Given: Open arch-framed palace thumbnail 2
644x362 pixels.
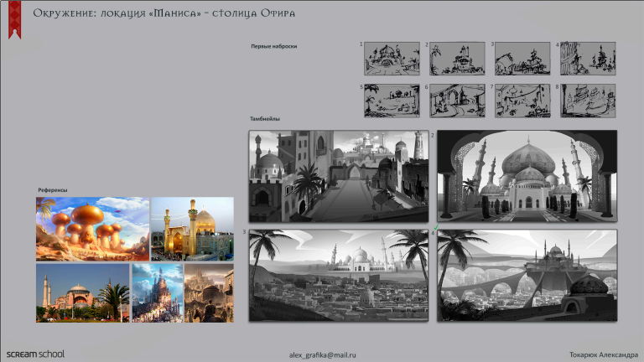Looking at the screenshot, I should [x=527, y=177].
